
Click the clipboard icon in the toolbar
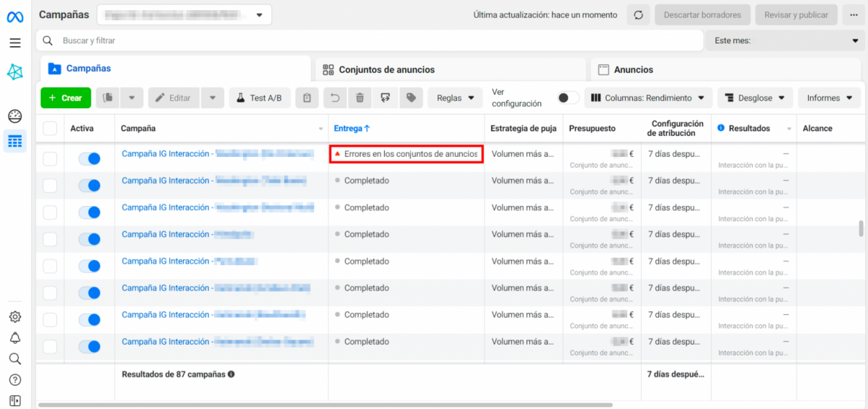(307, 98)
